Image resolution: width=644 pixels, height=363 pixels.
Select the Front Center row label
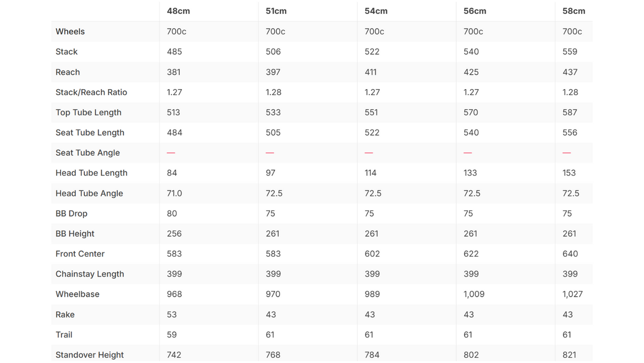tap(80, 254)
